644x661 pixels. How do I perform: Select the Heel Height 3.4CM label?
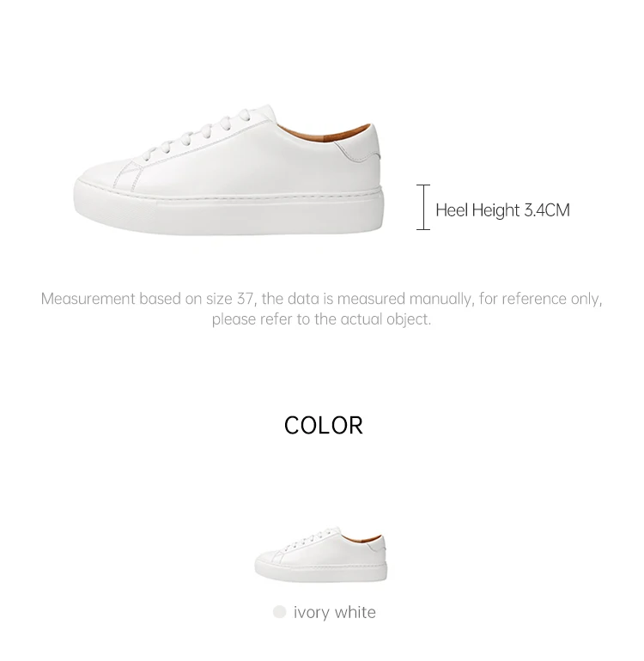502,210
